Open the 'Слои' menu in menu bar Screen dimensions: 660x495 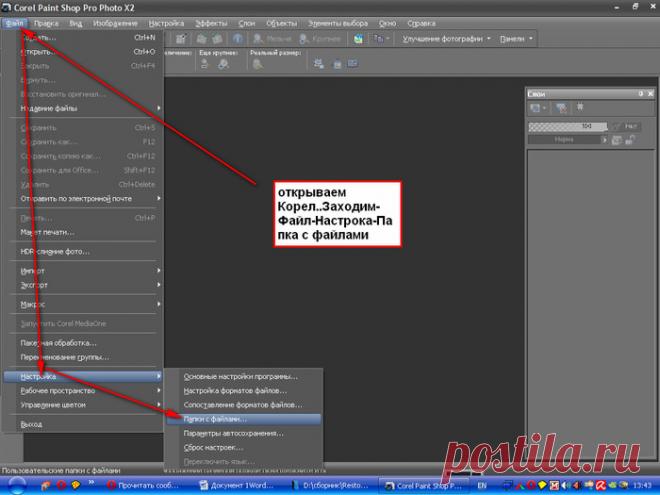pyautogui.click(x=245, y=21)
